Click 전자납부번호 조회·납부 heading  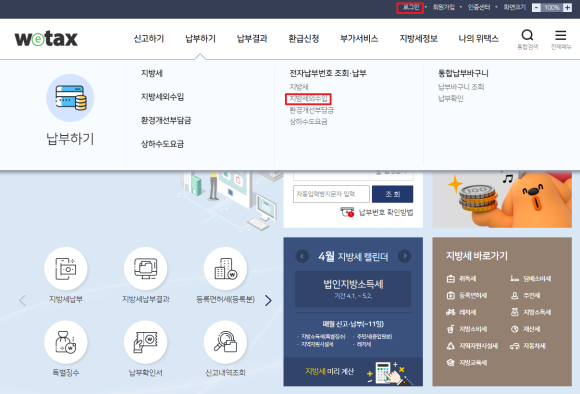328,73
